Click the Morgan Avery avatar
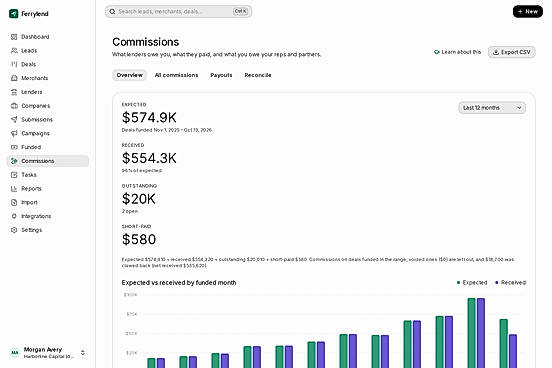The image size is (552, 368). click(x=14, y=352)
